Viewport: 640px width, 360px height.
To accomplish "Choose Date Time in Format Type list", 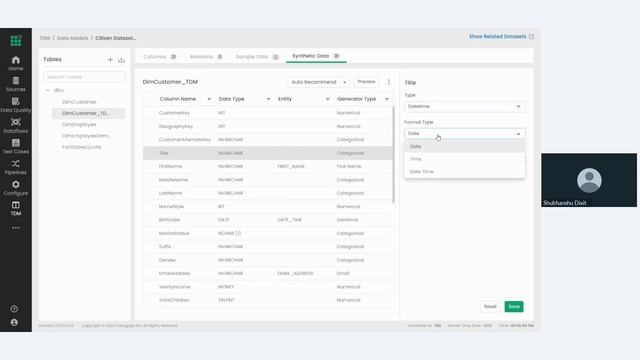I will [464, 171].
